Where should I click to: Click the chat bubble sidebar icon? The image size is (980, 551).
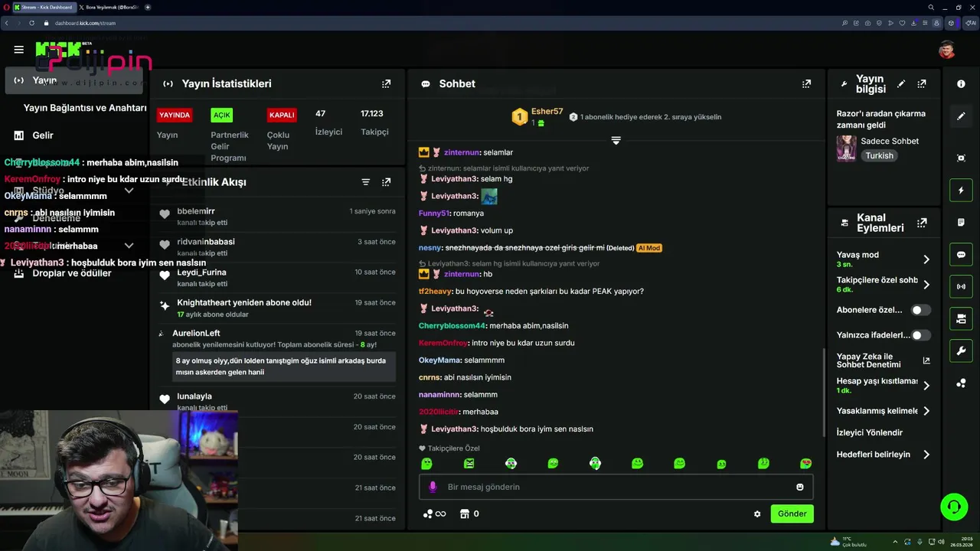click(961, 254)
